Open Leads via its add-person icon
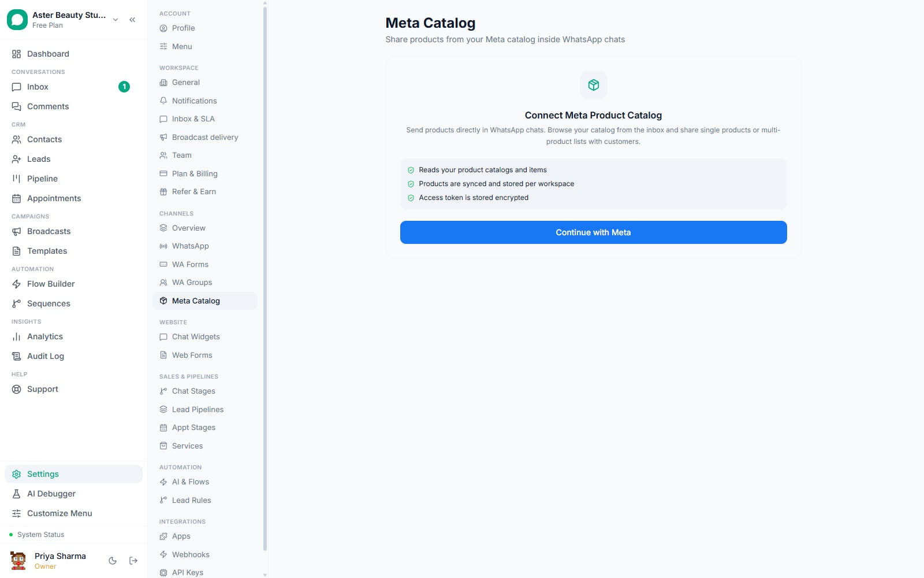The height and width of the screenshot is (578, 924). click(16, 159)
